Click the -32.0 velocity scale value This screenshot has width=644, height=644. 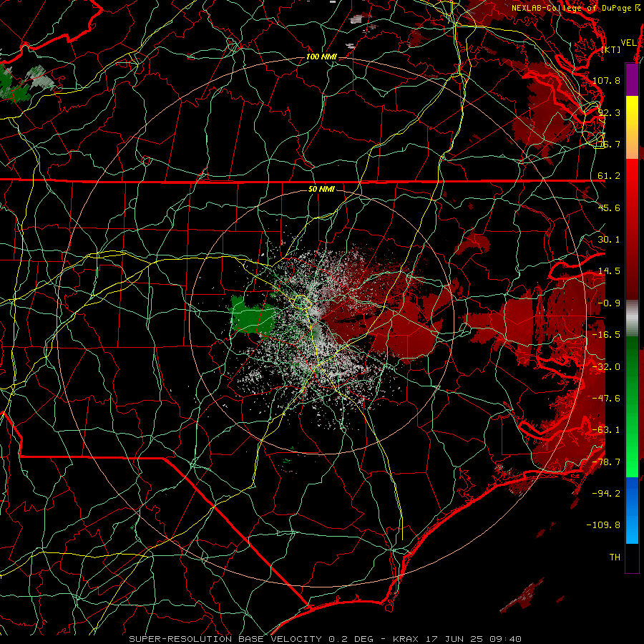click(606, 367)
